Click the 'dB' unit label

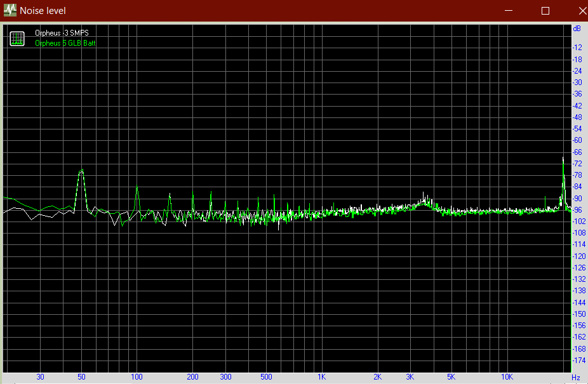click(577, 29)
